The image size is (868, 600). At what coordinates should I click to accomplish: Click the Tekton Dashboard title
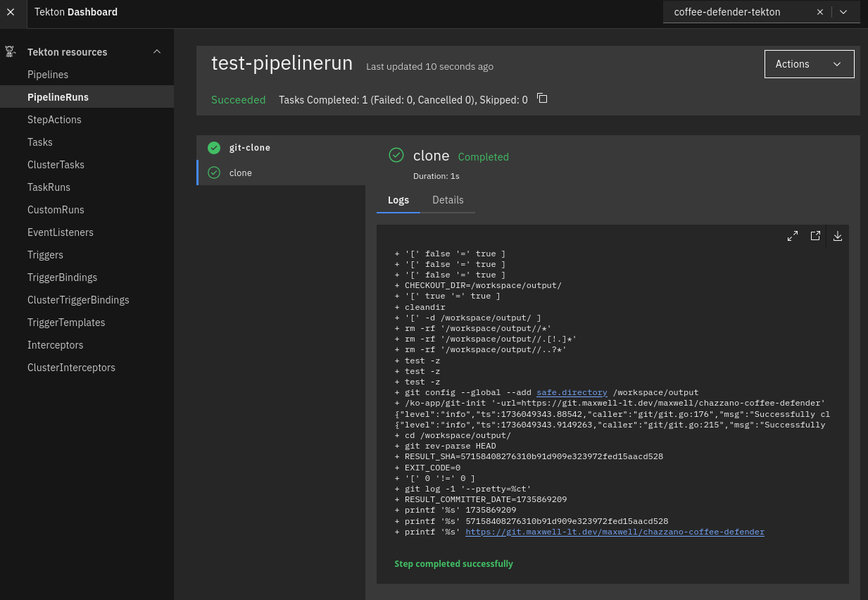(x=76, y=12)
